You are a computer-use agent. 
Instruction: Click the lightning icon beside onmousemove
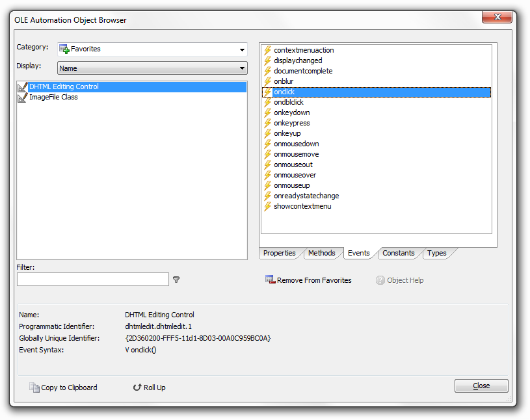[267, 155]
